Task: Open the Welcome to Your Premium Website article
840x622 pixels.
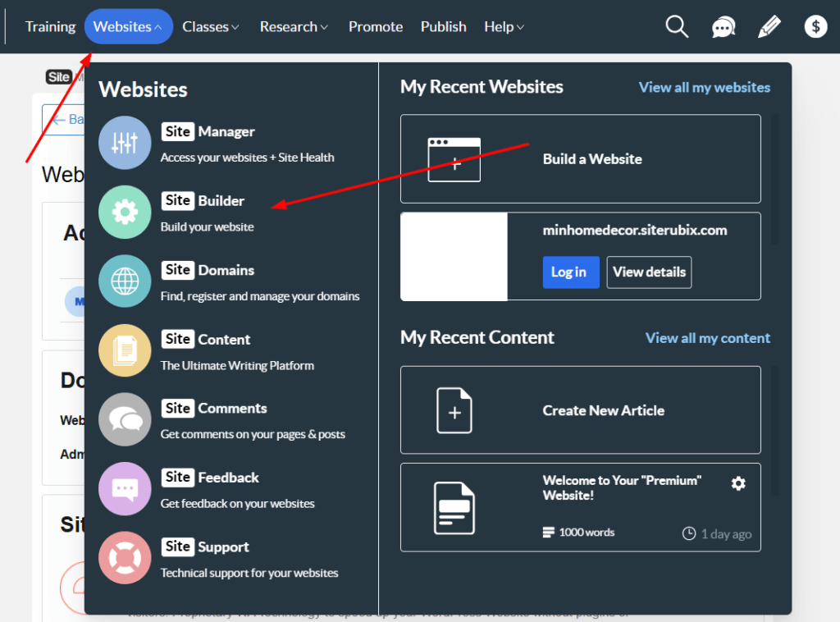Action: click(x=622, y=487)
